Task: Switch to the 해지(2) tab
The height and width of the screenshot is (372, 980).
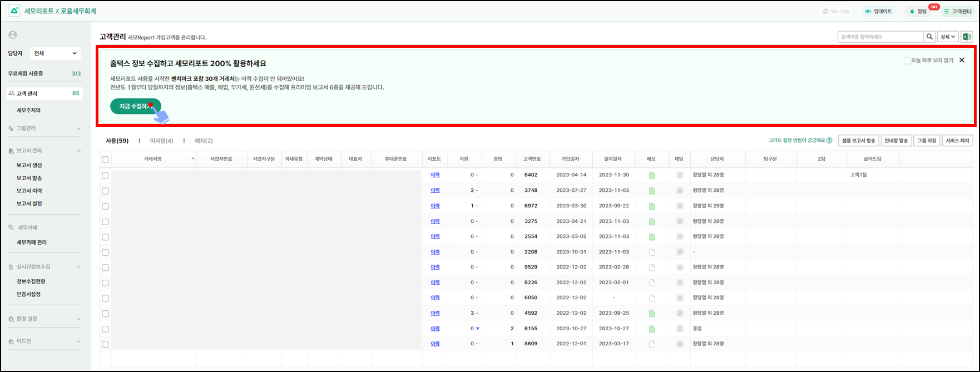Action: 204,141
